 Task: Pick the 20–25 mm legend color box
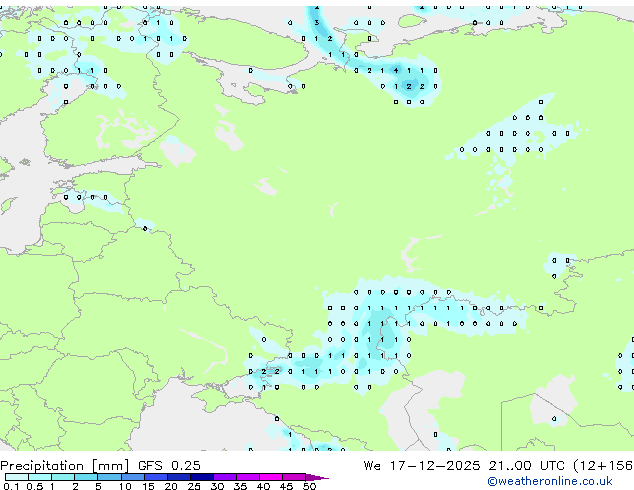tap(179, 477)
